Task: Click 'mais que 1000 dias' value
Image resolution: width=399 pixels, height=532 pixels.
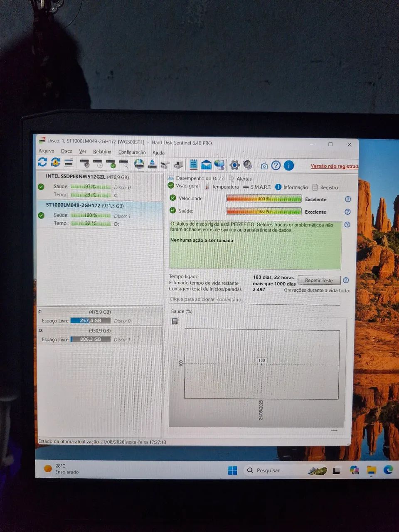Action: pyautogui.click(x=274, y=284)
